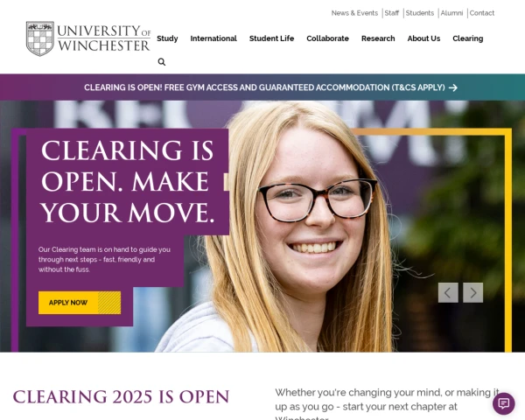Open the Alumni link

tap(451, 13)
